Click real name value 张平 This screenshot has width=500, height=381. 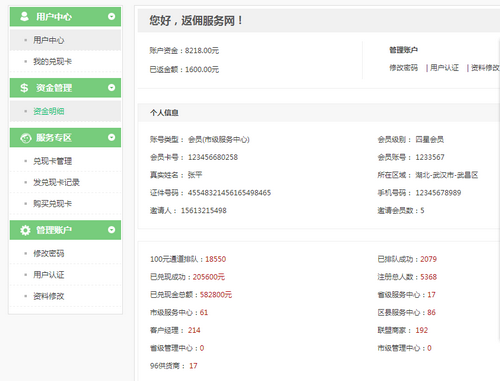click(x=195, y=175)
